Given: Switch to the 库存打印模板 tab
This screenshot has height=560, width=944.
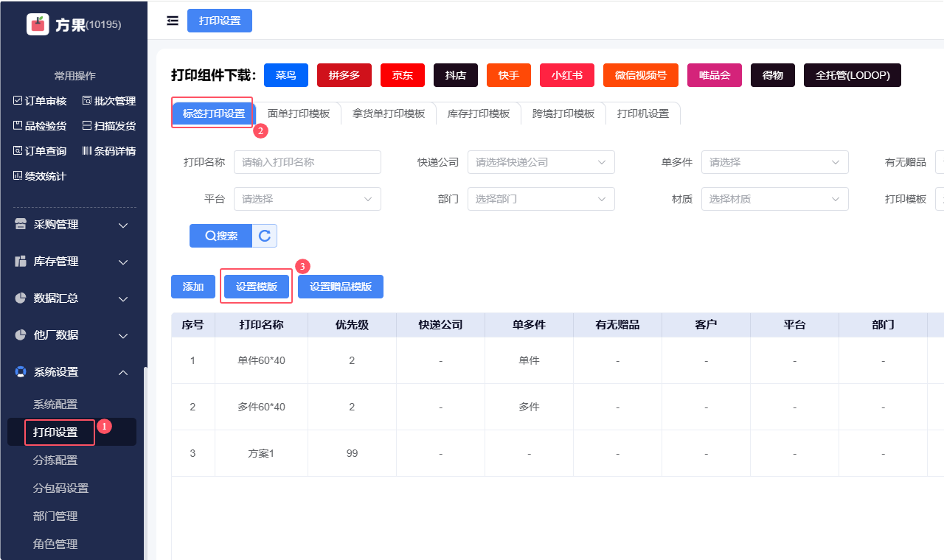Looking at the screenshot, I should pyautogui.click(x=479, y=113).
